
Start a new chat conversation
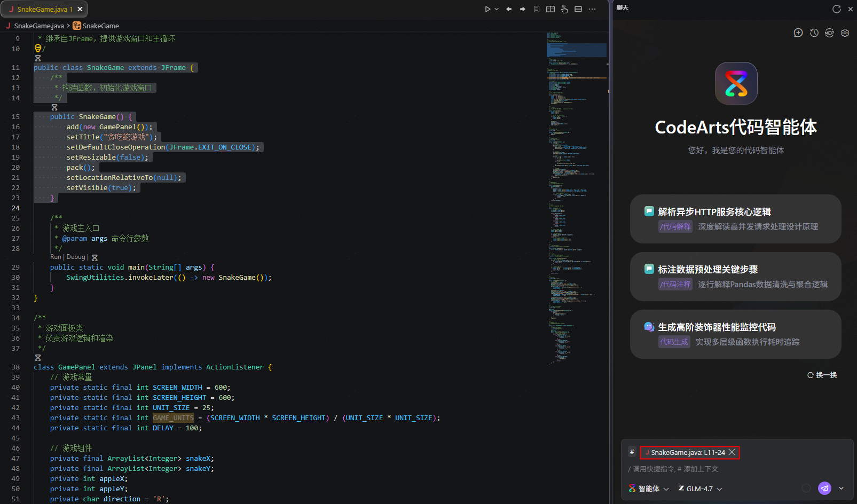(798, 33)
